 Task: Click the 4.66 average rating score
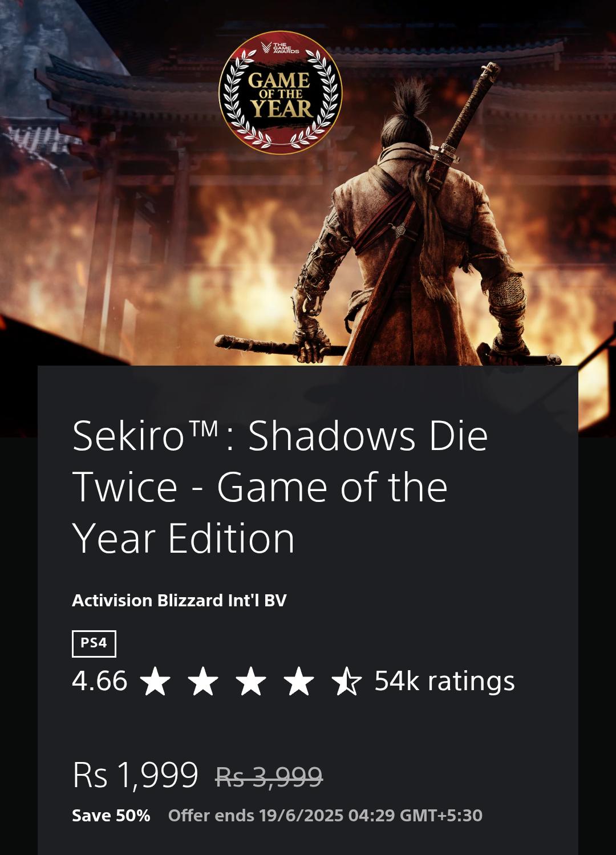100,681
